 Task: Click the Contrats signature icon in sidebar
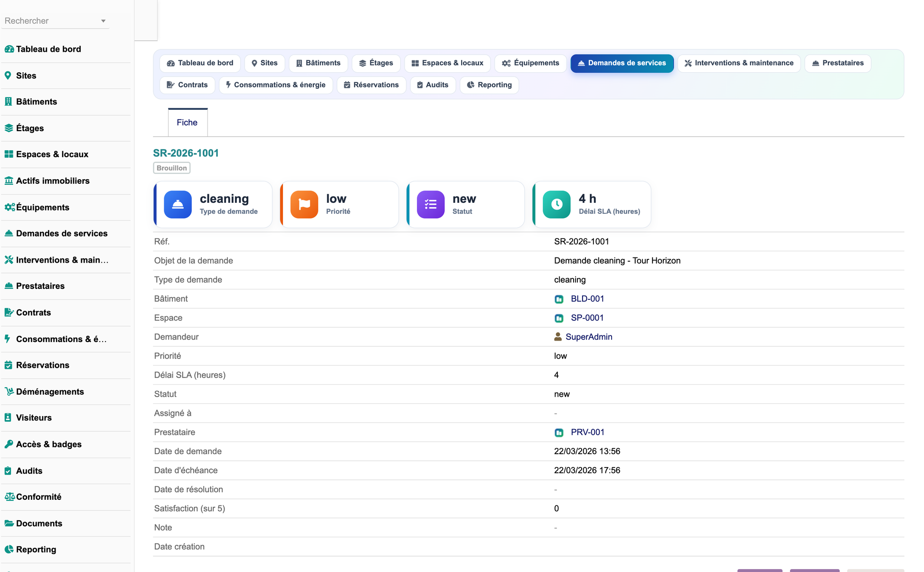(9, 313)
